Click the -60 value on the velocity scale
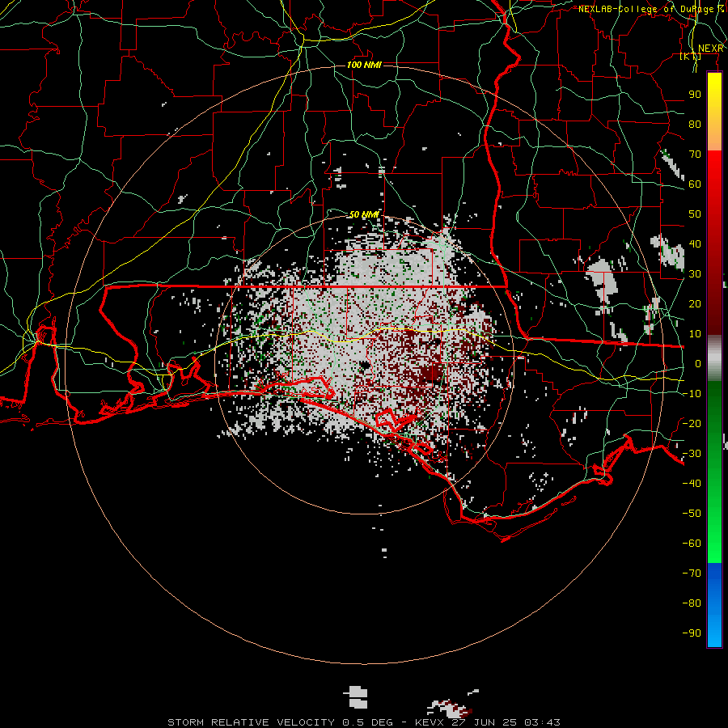The height and width of the screenshot is (728, 728). (692, 544)
